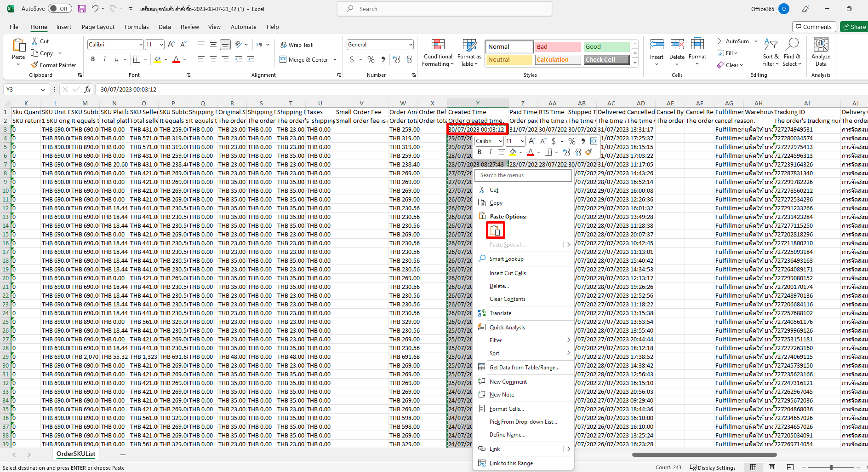Open Conditional Formatting menu
This screenshot has width=868, height=472.
[x=438, y=52]
